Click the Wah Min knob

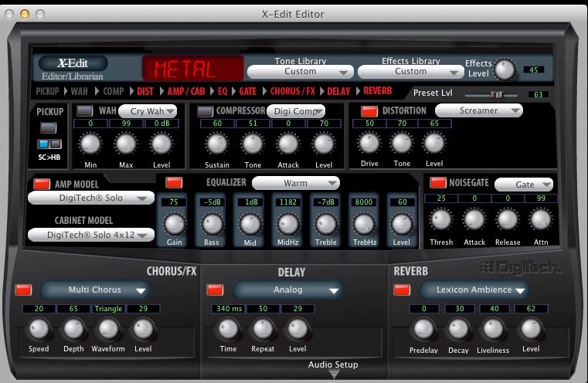pyautogui.click(x=90, y=144)
